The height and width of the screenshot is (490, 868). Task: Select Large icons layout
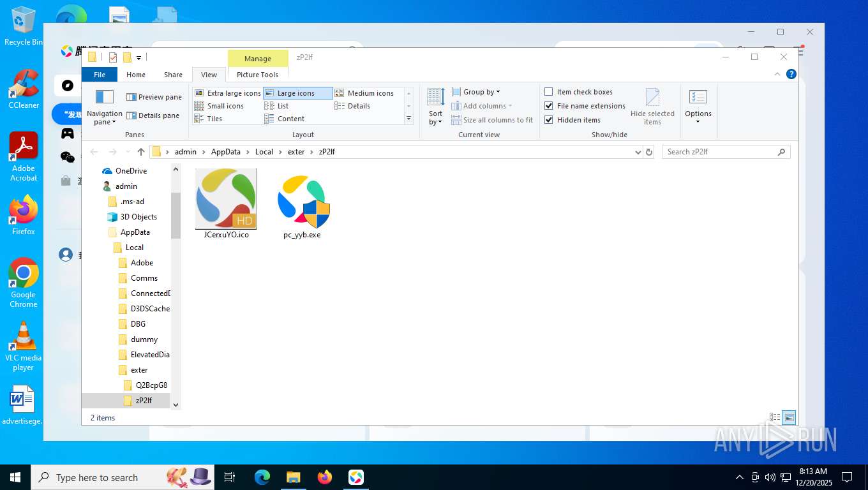pos(298,93)
